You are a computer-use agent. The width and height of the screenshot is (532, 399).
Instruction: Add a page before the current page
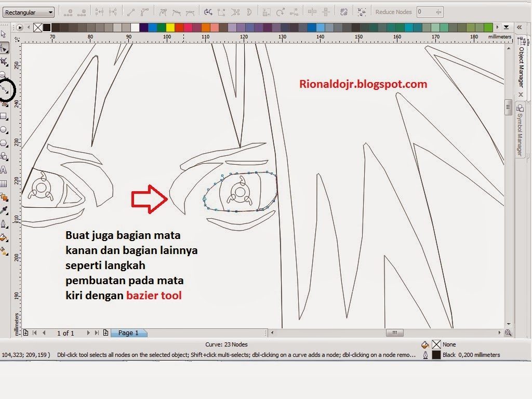coord(25,333)
